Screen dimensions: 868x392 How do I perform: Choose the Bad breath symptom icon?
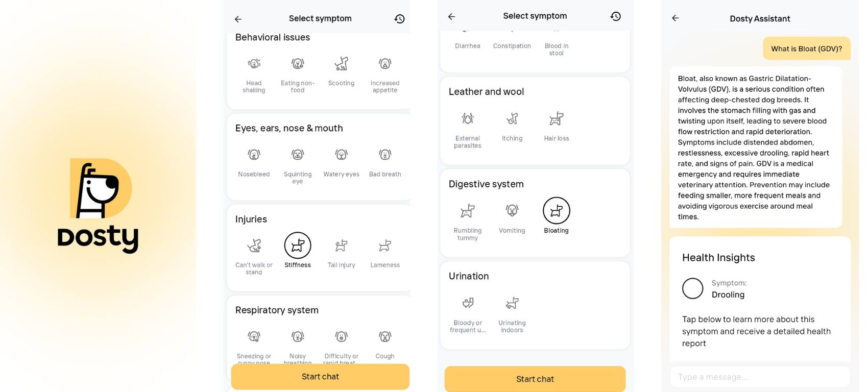coord(385,155)
